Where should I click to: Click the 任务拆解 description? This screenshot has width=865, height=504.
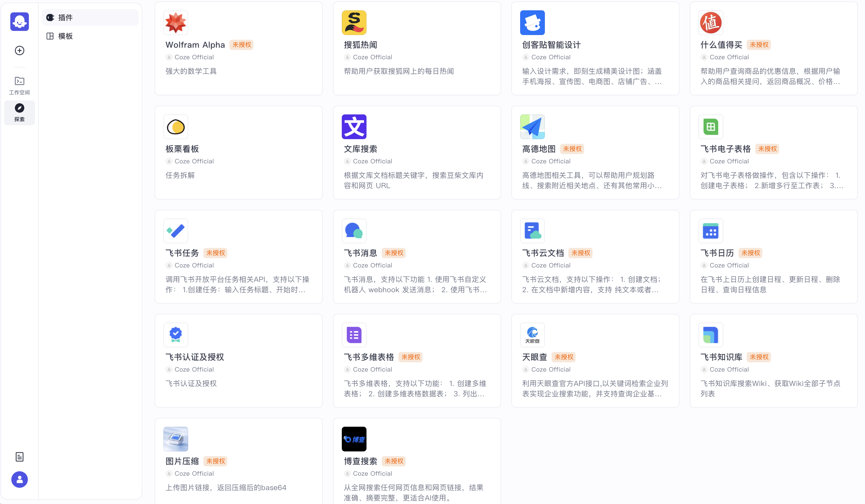180,175
